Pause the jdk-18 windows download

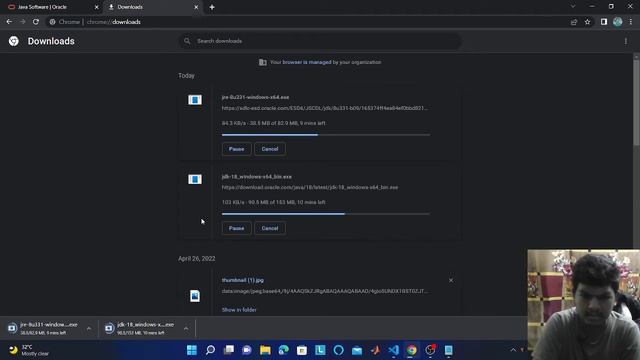236,228
